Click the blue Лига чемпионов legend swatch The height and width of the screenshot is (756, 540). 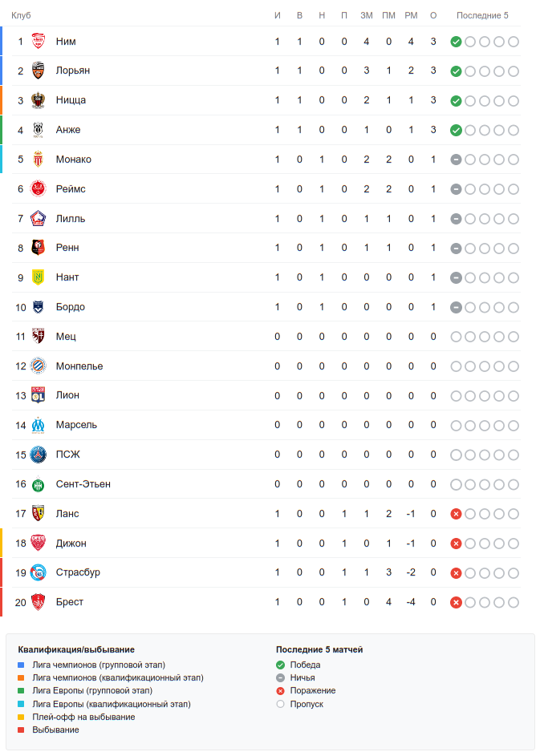pyautogui.click(x=22, y=665)
